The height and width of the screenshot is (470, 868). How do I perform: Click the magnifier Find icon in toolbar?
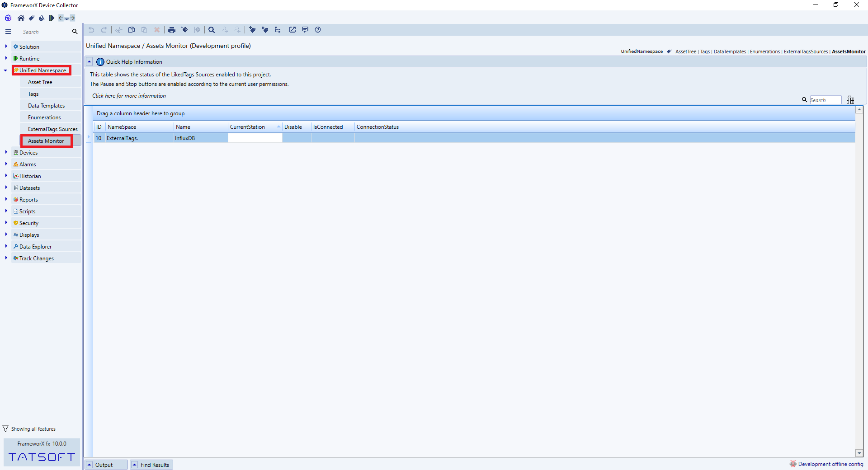pyautogui.click(x=212, y=30)
